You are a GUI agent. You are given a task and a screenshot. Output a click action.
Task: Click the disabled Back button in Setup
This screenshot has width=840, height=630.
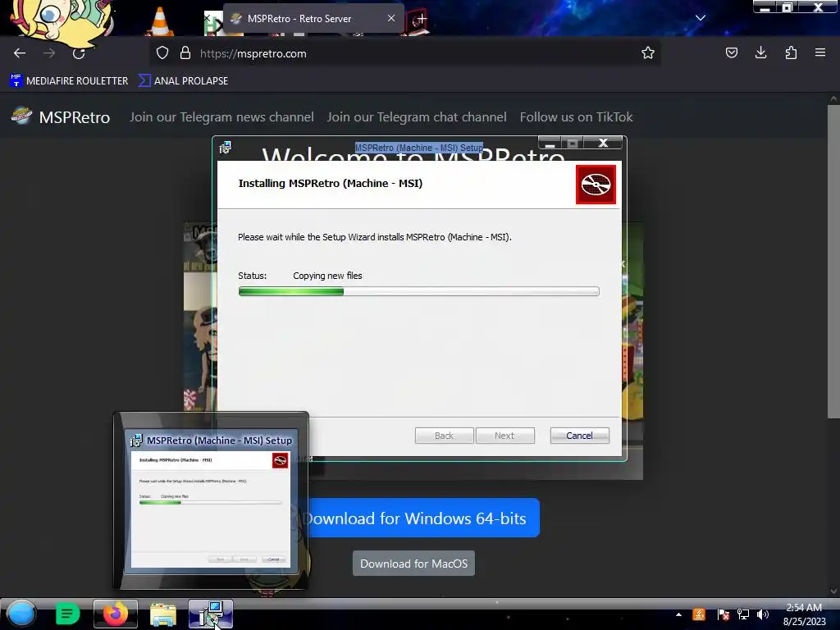point(444,436)
